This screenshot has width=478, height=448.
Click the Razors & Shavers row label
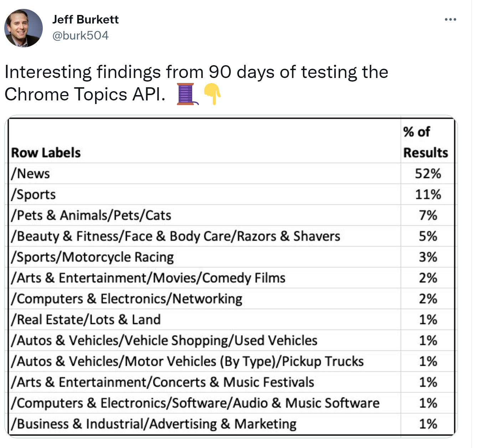click(x=176, y=236)
